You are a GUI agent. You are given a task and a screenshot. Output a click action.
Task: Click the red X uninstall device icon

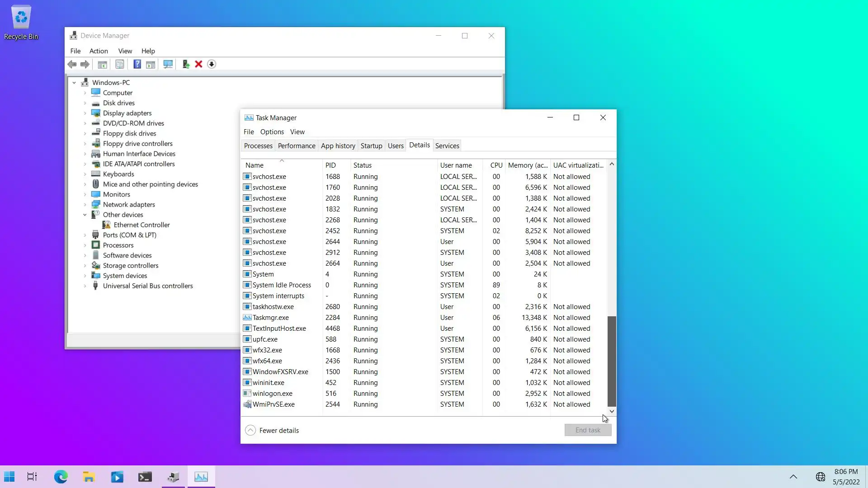click(198, 64)
